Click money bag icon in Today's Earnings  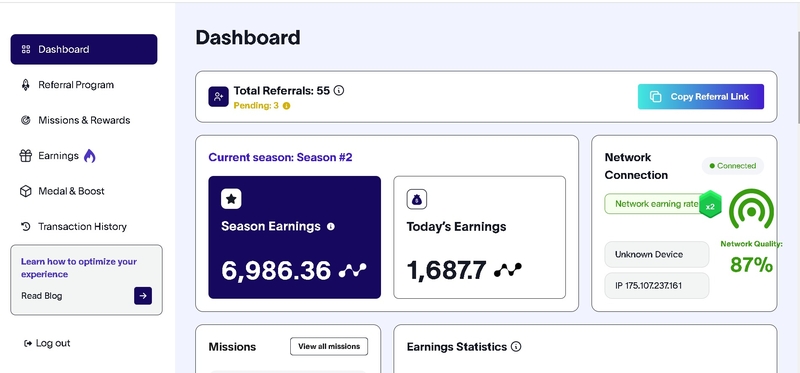point(417,200)
